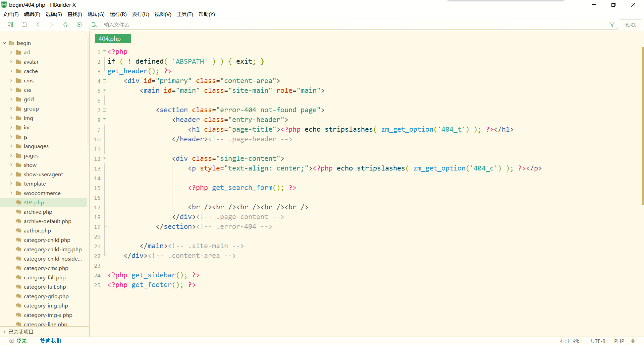Viewport: 644px width, 345px height.
Task: Toggle code fold on line 7
Action: [105, 110]
